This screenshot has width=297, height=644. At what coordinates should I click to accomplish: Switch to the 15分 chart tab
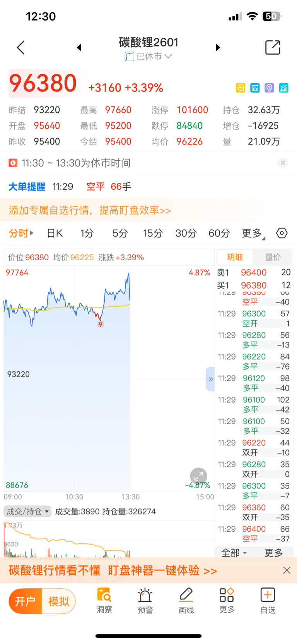pyautogui.click(x=153, y=233)
